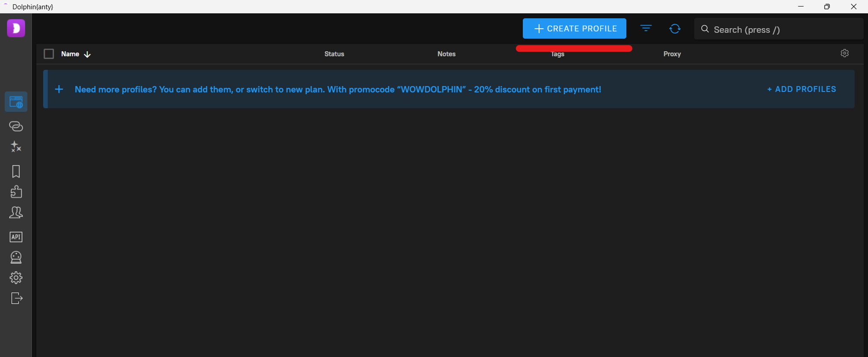Open the Browser profiles sidebar icon

pyautogui.click(x=16, y=102)
